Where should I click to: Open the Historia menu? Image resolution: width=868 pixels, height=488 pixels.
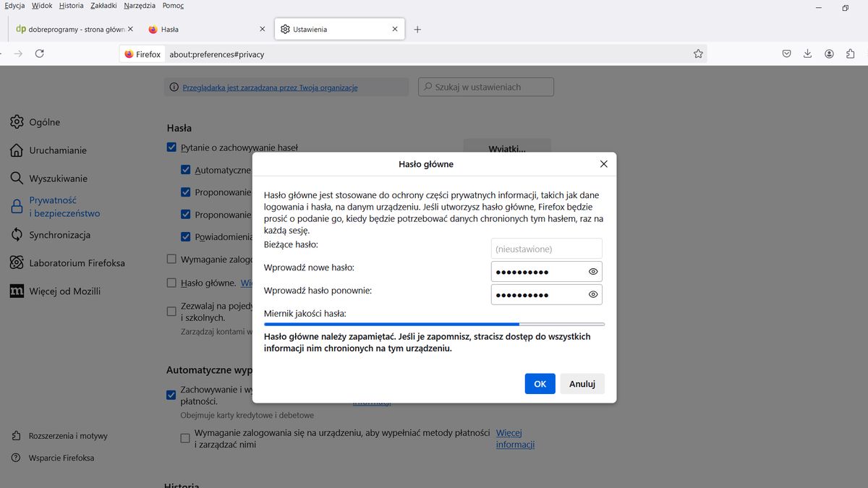click(70, 5)
